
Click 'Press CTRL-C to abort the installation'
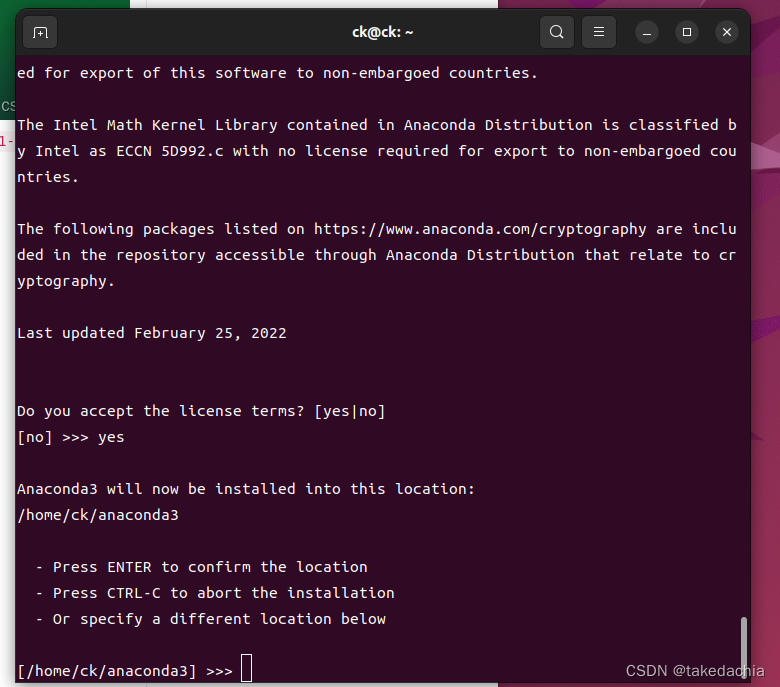pyautogui.click(x=223, y=593)
